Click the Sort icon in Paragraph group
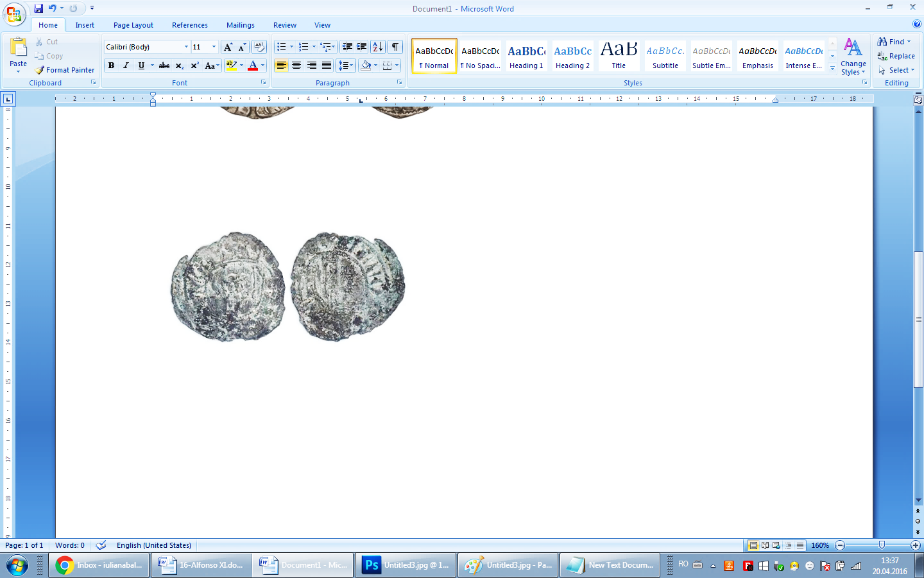The height and width of the screenshot is (578, 924). tap(378, 47)
